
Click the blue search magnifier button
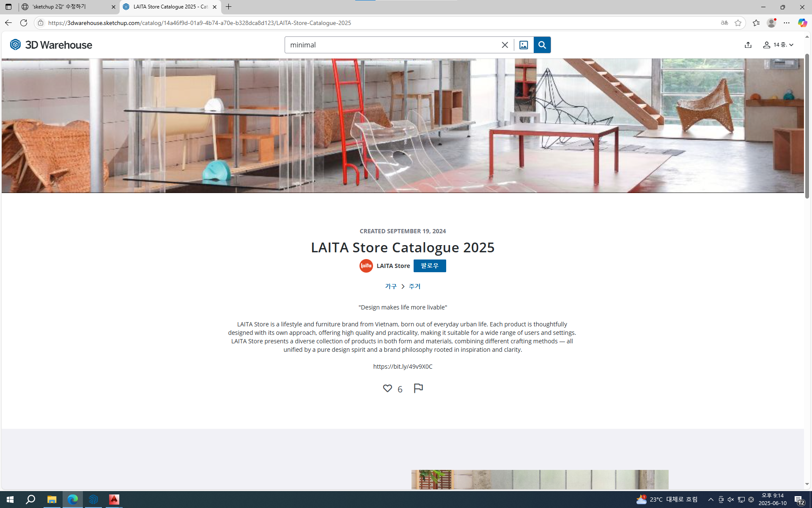(542, 45)
